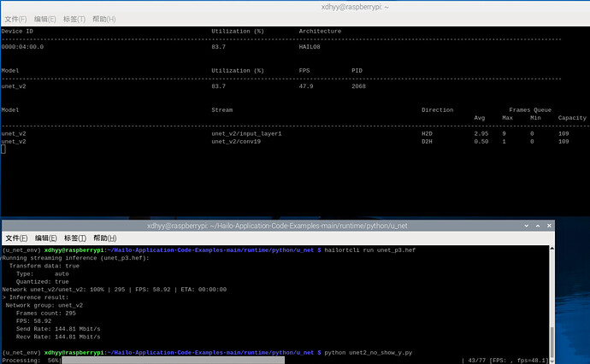Maximize the u_net terminal window
Viewport: 590px width, 364px height.
click(x=538, y=226)
